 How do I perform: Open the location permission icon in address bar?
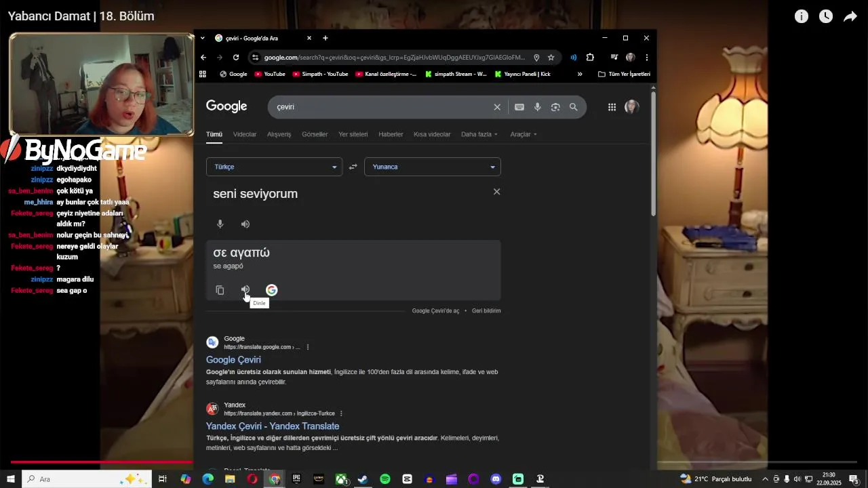coord(536,58)
